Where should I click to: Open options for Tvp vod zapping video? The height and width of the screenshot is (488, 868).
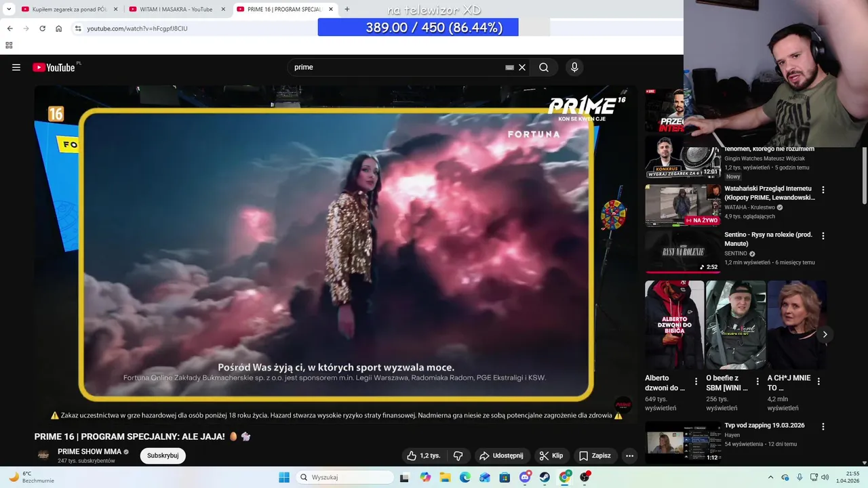823,426
